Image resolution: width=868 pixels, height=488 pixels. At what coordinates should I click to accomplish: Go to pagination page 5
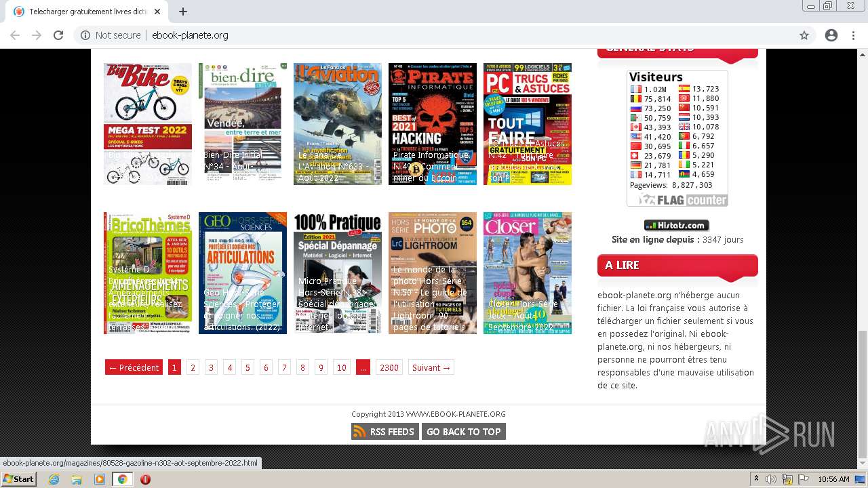248,367
